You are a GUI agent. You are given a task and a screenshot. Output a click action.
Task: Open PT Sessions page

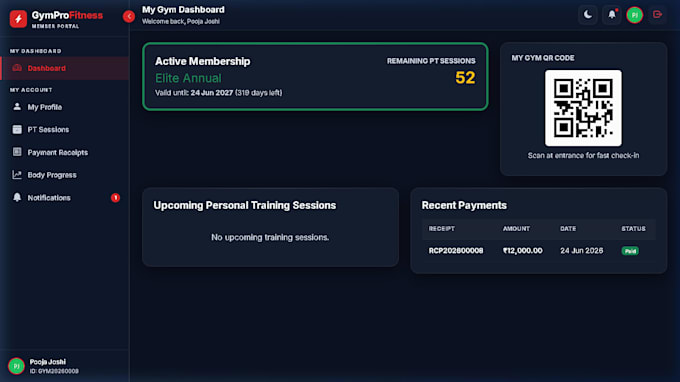(65, 129)
